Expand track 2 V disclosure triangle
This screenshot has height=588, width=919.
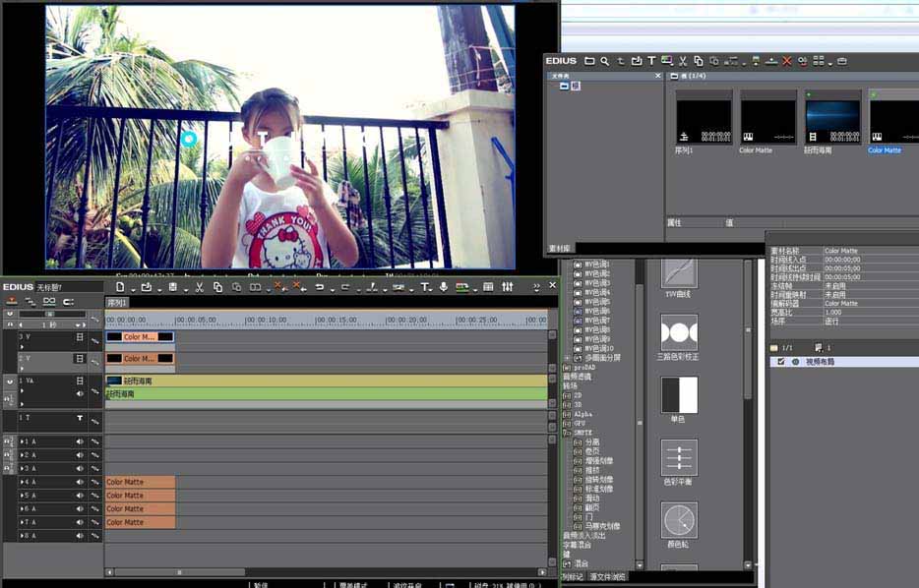(22, 369)
